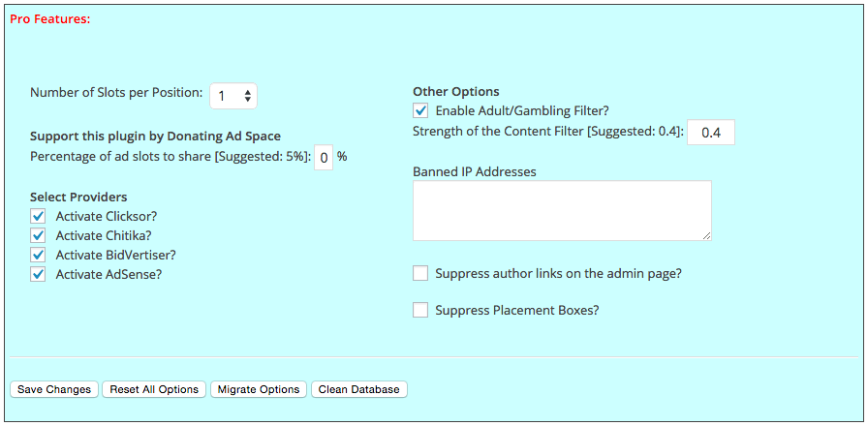Uncheck the Activate Clicksor checkbox
868x426 pixels.
[38, 216]
